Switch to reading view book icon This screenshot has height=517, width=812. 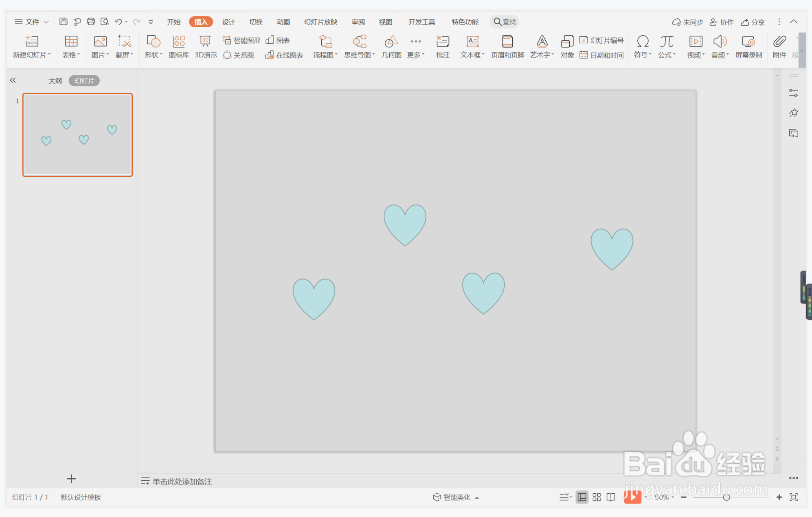coord(611,497)
